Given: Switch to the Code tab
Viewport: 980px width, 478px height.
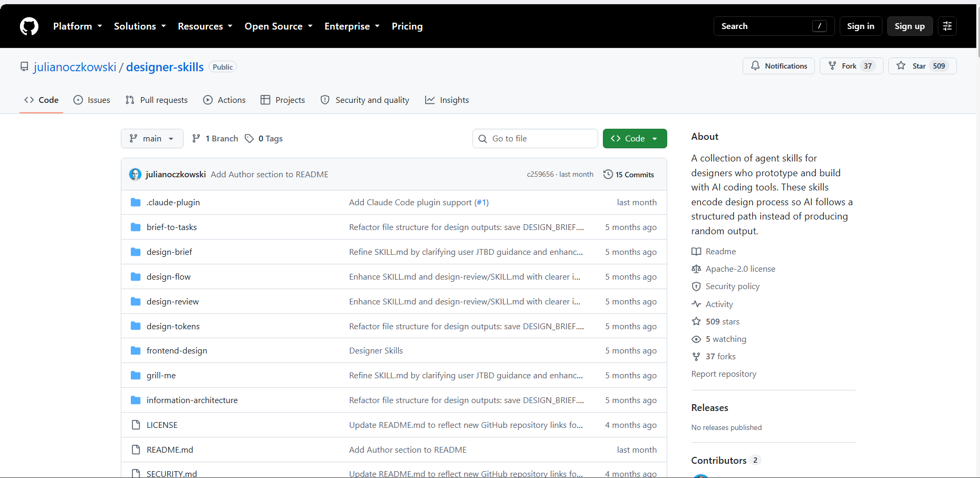Looking at the screenshot, I should pyautogui.click(x=41, y=100).
